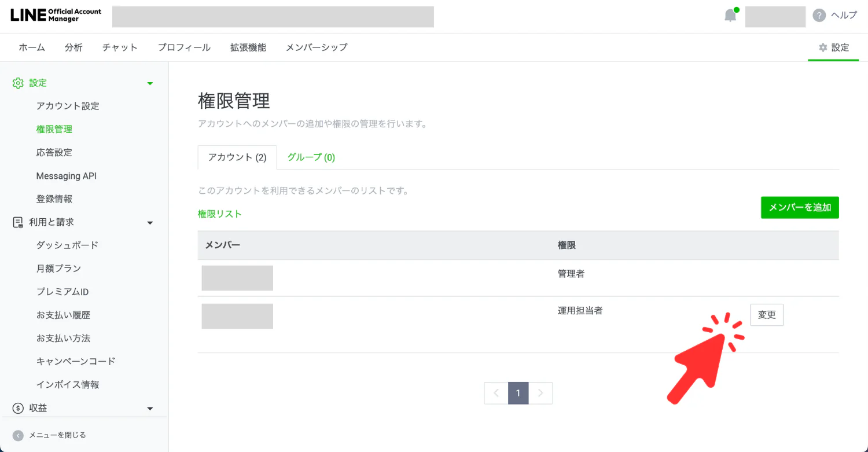The image size is (868, 452).
Task: Open help via question mark icon
Action: [x=819, y=16]
